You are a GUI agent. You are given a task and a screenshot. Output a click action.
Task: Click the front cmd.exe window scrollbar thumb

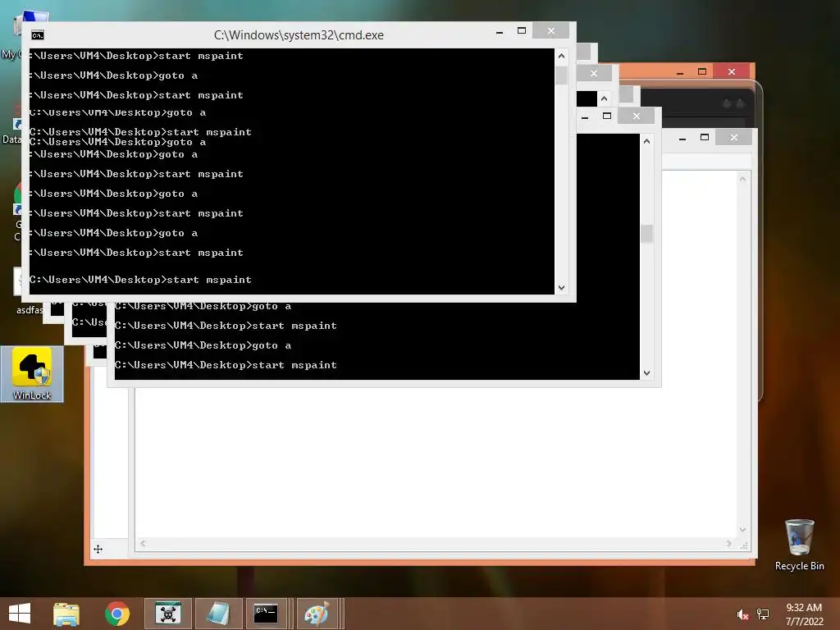tap(561, 75)
